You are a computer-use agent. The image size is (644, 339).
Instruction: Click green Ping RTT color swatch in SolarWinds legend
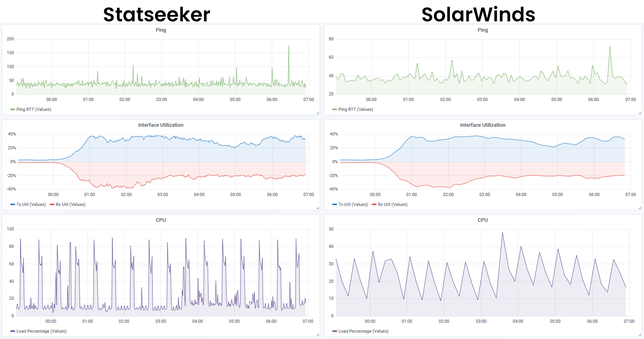[x=335, y=109]
